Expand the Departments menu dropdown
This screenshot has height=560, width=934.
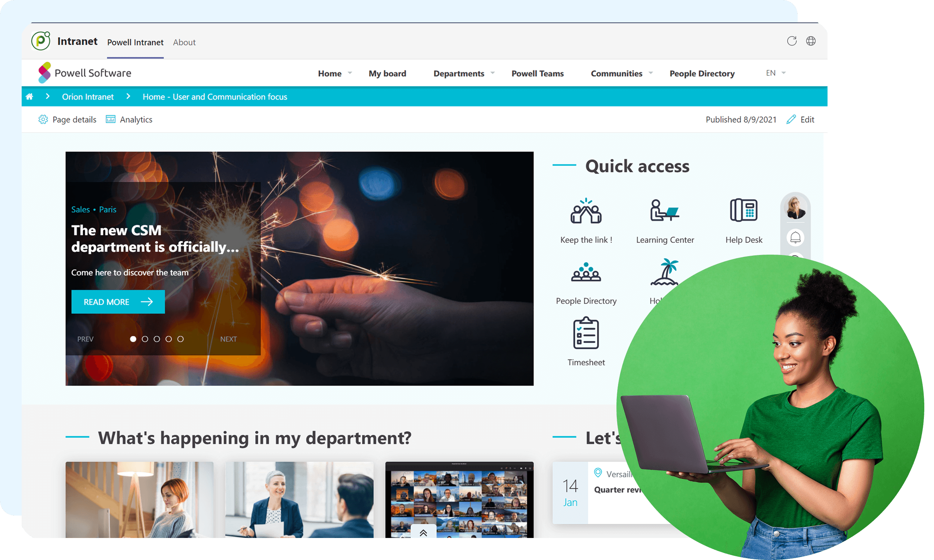coord(493,73)
